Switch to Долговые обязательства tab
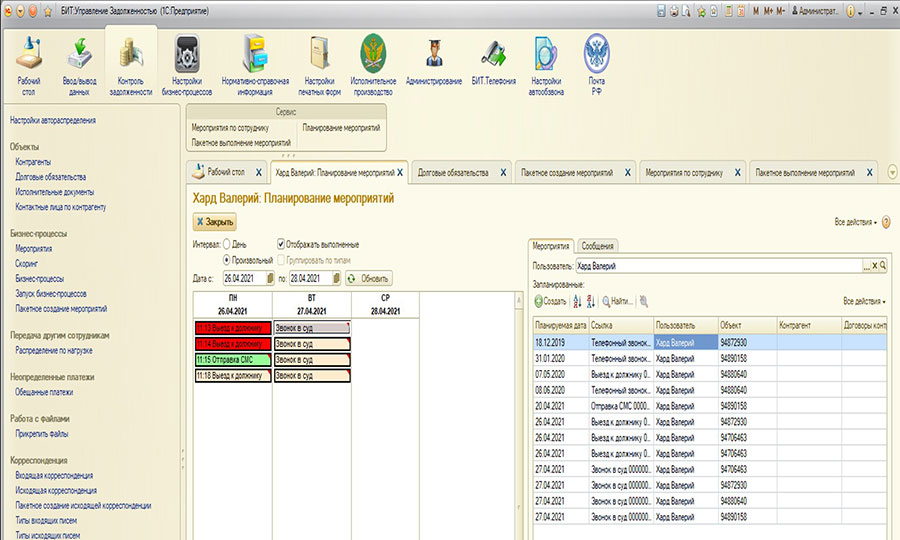The image size is (900, 540). [452, 172]
